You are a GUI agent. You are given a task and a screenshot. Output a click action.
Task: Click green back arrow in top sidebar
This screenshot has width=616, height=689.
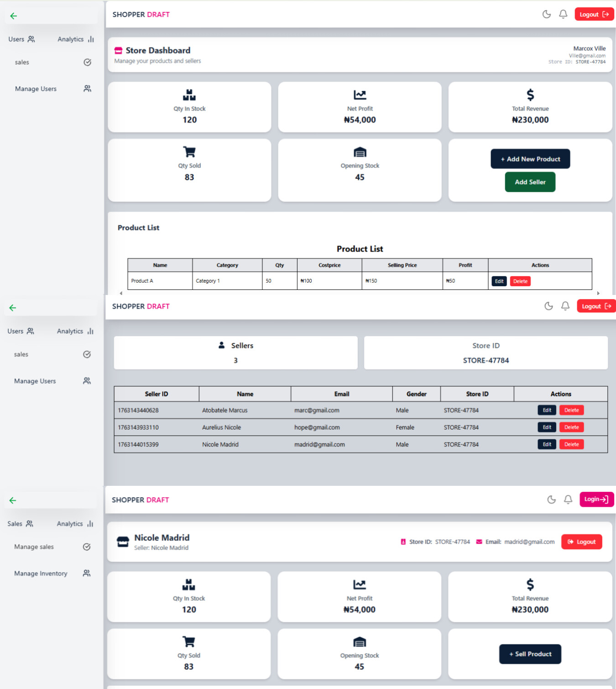coord(13,16)
